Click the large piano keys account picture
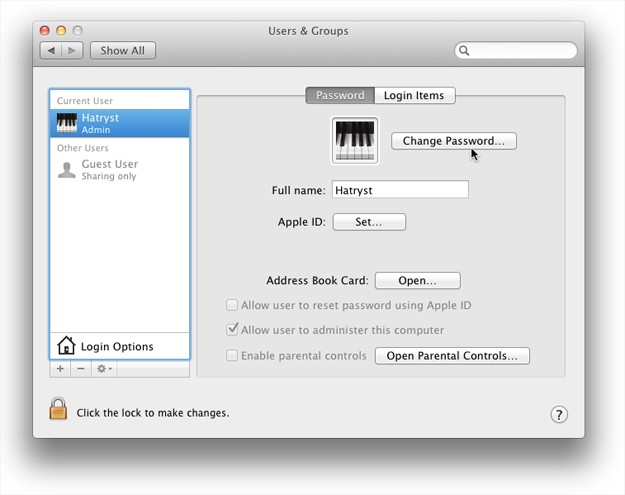 tap(355, 140)
